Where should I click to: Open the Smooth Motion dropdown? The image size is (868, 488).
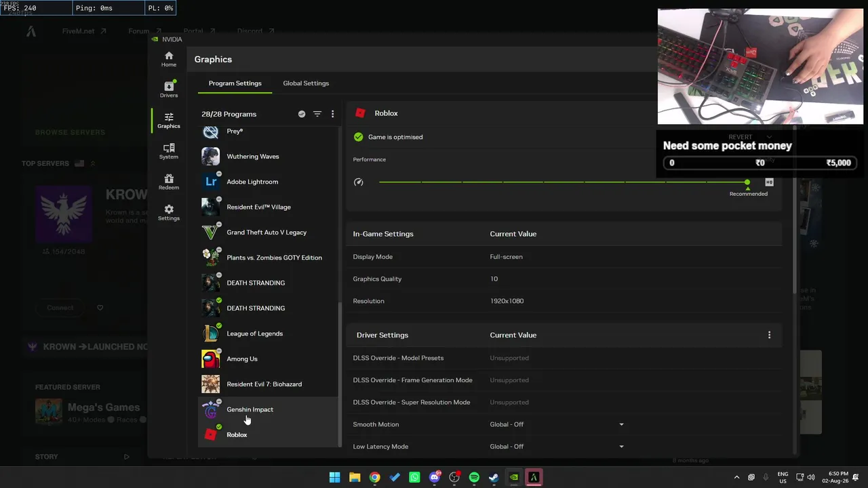tap(557, 424)
